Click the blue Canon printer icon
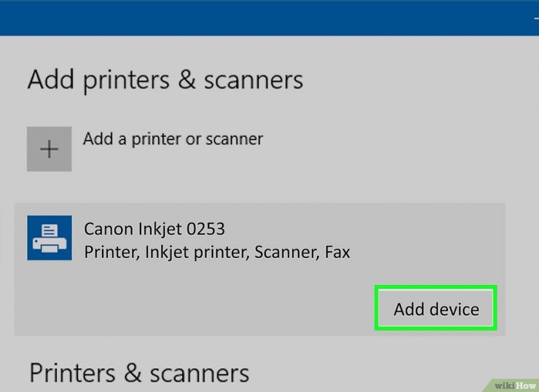The image size is (539, 392). (49, 238)
